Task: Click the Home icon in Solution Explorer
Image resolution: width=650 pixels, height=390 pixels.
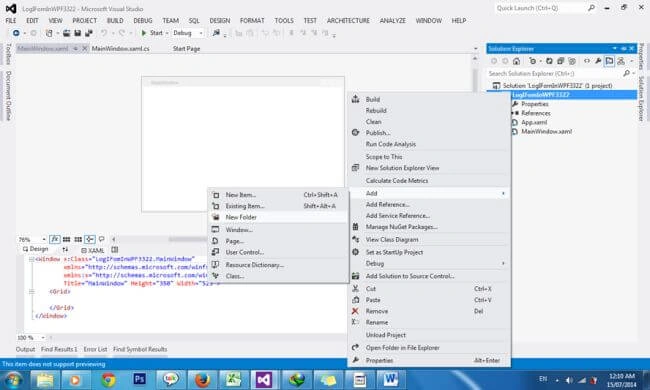Action: coord(517,61)
